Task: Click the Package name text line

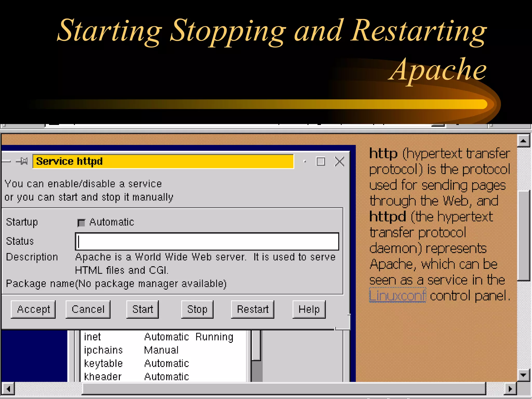Action: pos(116,284)
